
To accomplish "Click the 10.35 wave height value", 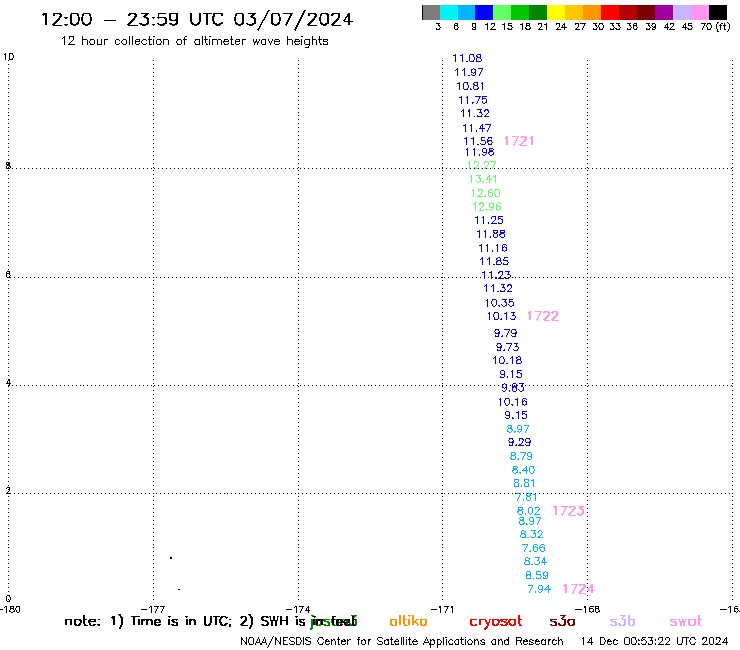I will click(x=499, y=304).
